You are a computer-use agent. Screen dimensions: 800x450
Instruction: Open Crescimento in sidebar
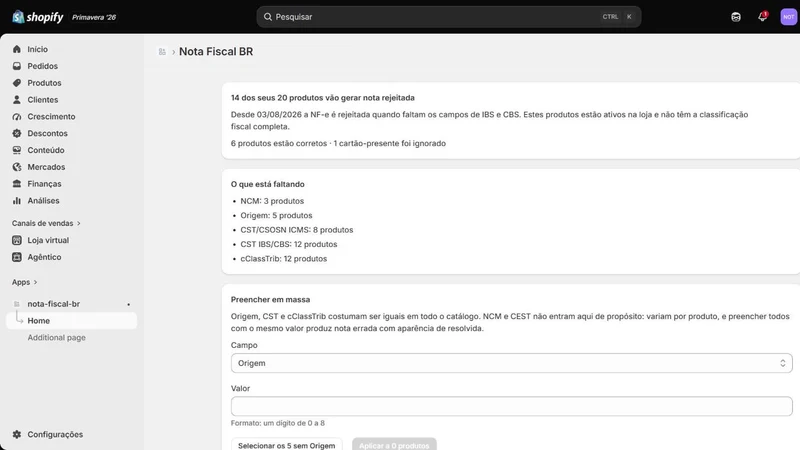click(x=51, y=116)
